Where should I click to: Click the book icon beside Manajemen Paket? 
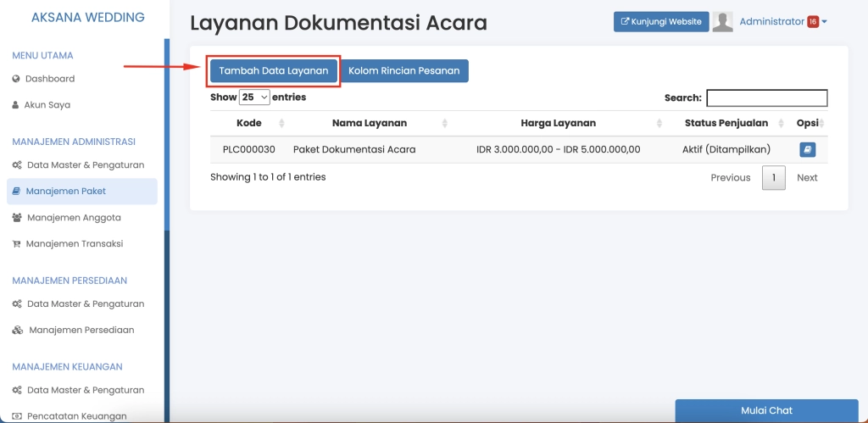(16, 191)
